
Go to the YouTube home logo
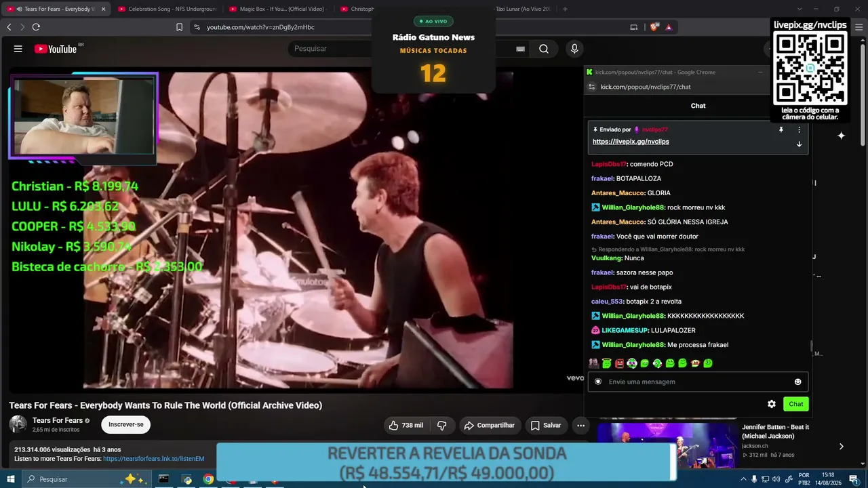56,49
